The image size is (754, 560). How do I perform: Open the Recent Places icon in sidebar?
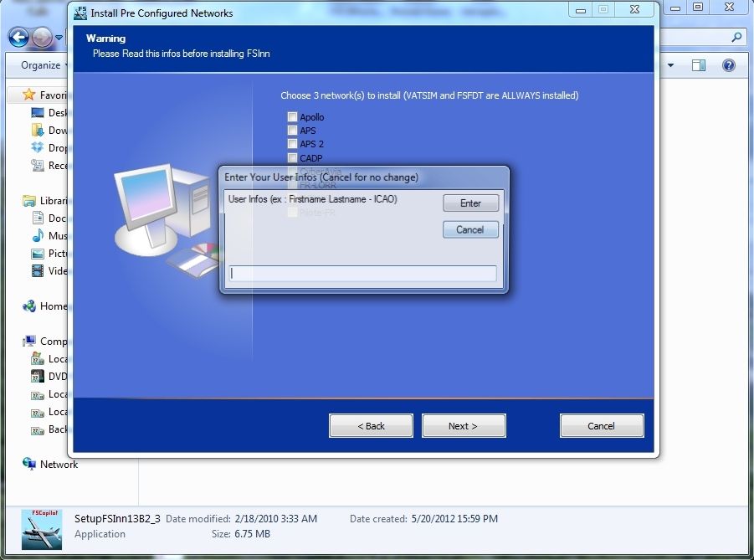click(x=38, y=165)
